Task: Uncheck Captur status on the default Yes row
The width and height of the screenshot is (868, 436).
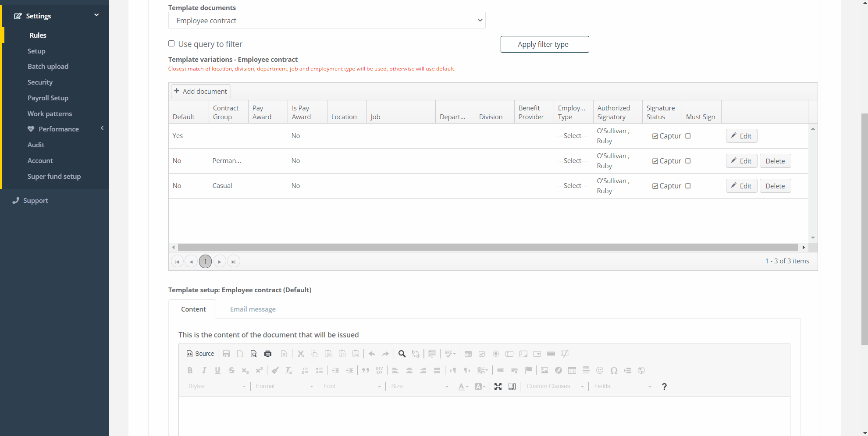Action: 655,136
